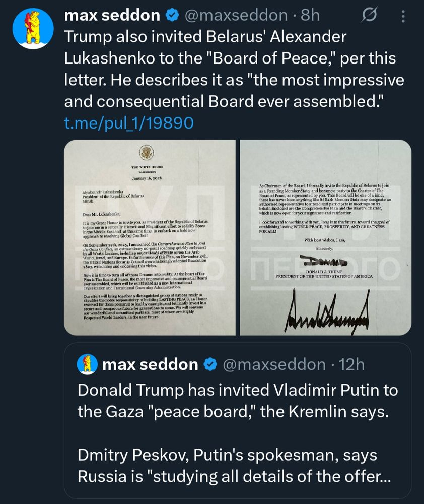Screen dimensions: 424x504
Task: Click the quoted tweet's verified badge
Action: (210, 364)
